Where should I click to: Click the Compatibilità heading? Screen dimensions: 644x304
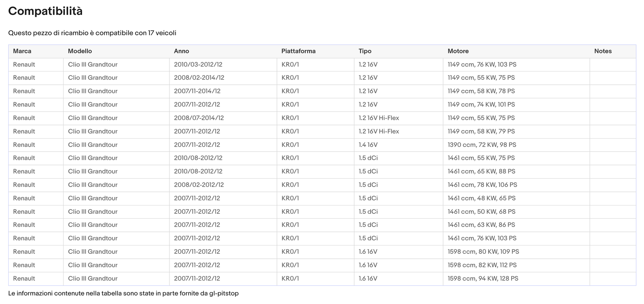[45, 11]
